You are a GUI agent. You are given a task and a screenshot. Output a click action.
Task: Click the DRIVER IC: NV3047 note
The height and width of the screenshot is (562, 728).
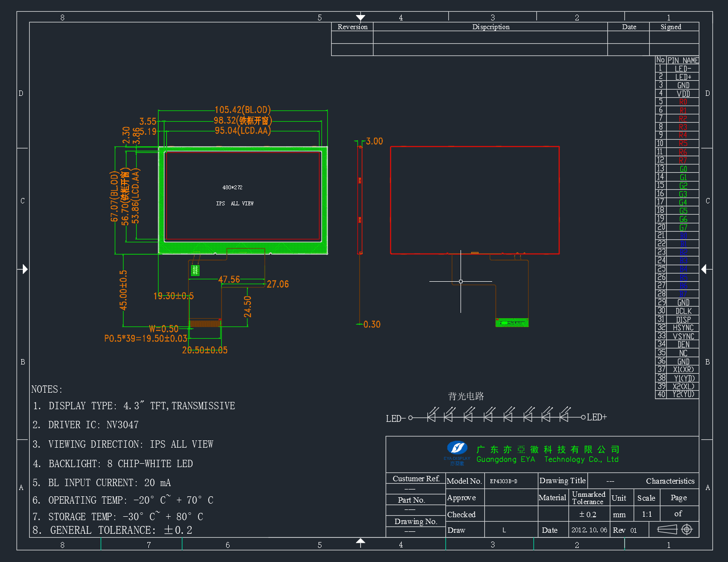(x=86, y=425)
